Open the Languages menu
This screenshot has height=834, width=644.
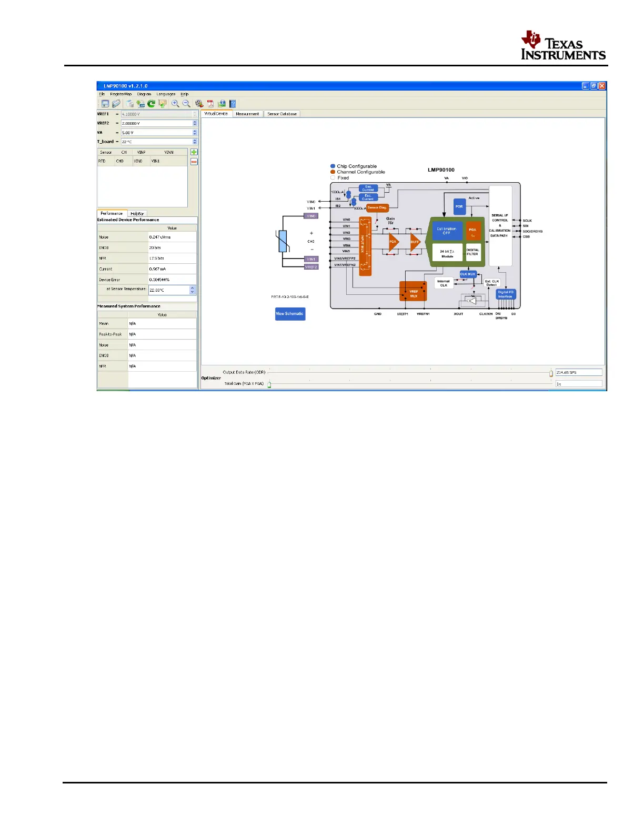point(166,94)
